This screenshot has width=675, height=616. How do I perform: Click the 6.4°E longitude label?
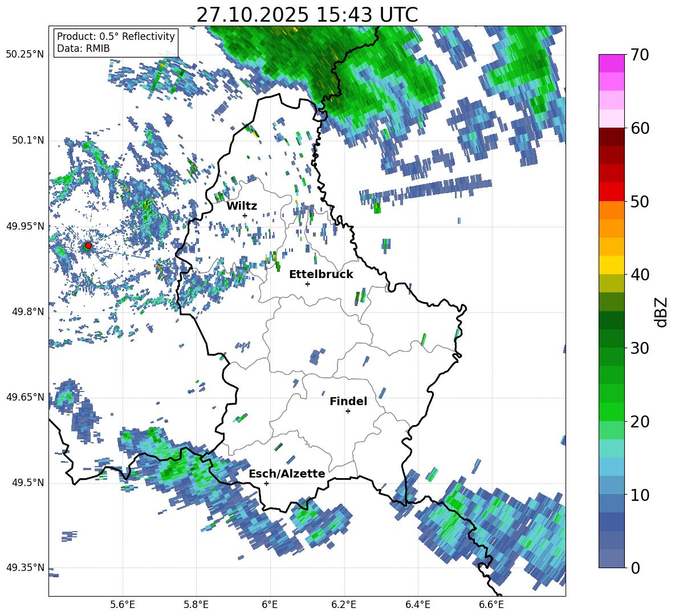pyautogui.click(x=417, y=605)
